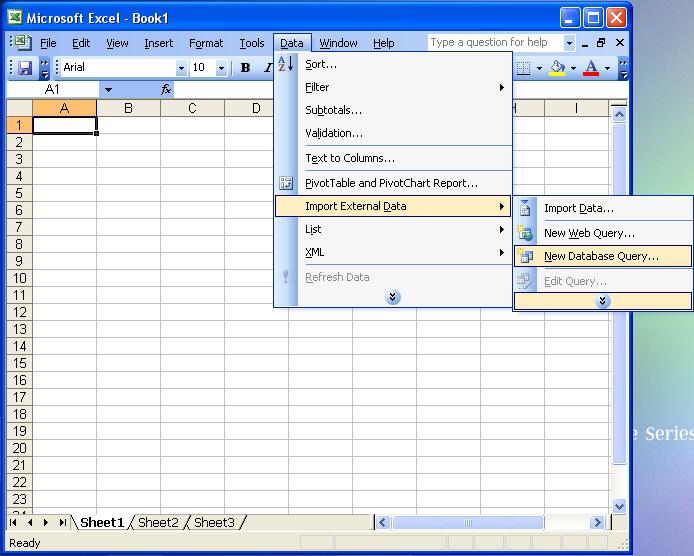Viewport: 694px width, 556px height.
Task: Click the Excel workbook icon left of File
Action: click(x=21, y=42)
